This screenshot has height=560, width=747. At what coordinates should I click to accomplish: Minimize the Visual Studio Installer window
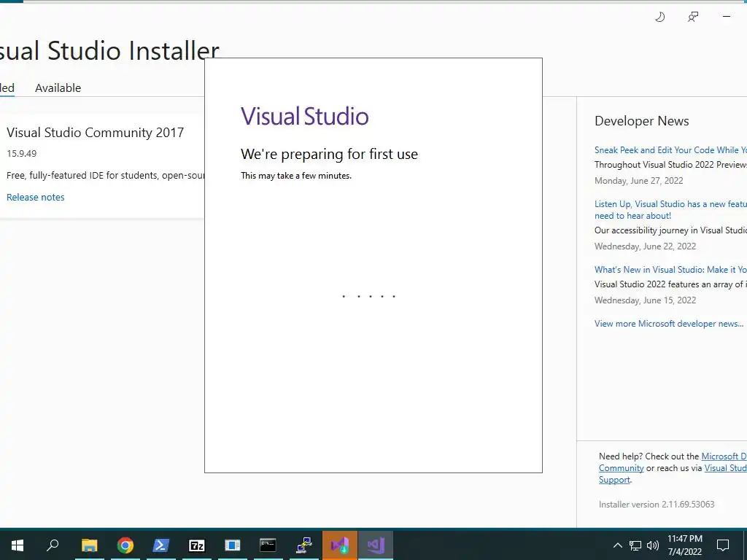click(726, 17)
